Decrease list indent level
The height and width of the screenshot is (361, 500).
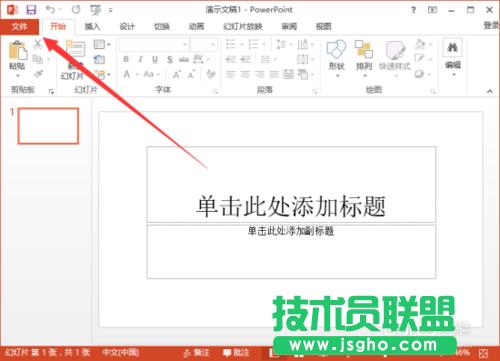tap(231, 60)
